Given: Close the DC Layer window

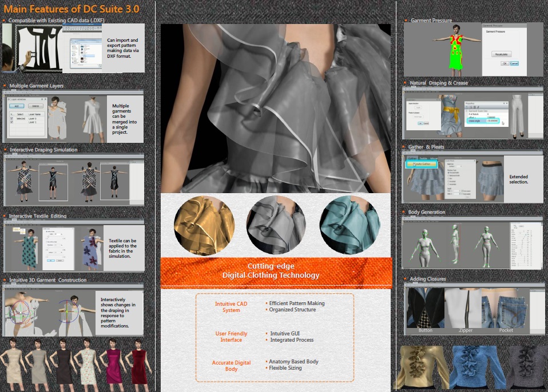Looking at the screenshot, I should (45, 99).
